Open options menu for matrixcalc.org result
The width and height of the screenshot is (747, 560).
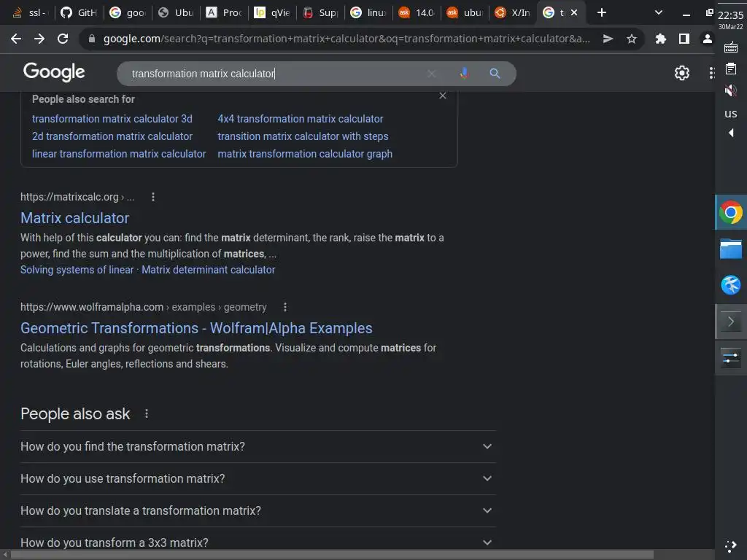[x=153, y=197]
